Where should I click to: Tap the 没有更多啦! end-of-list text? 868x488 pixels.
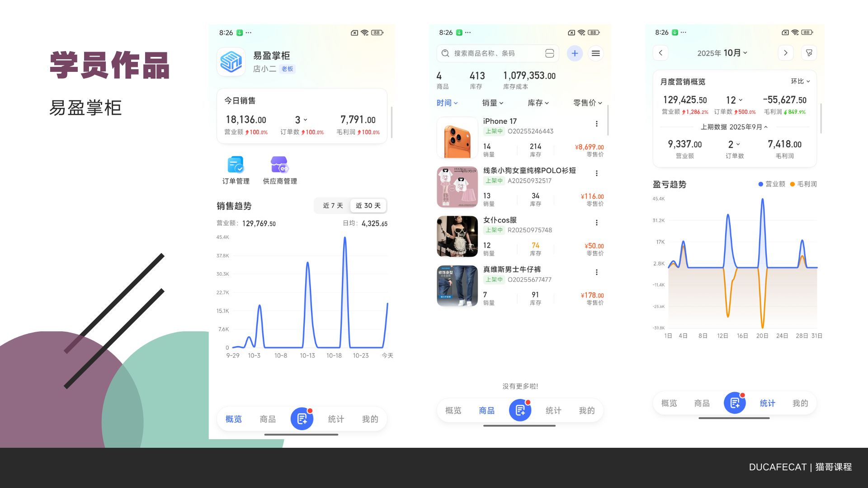520,386
